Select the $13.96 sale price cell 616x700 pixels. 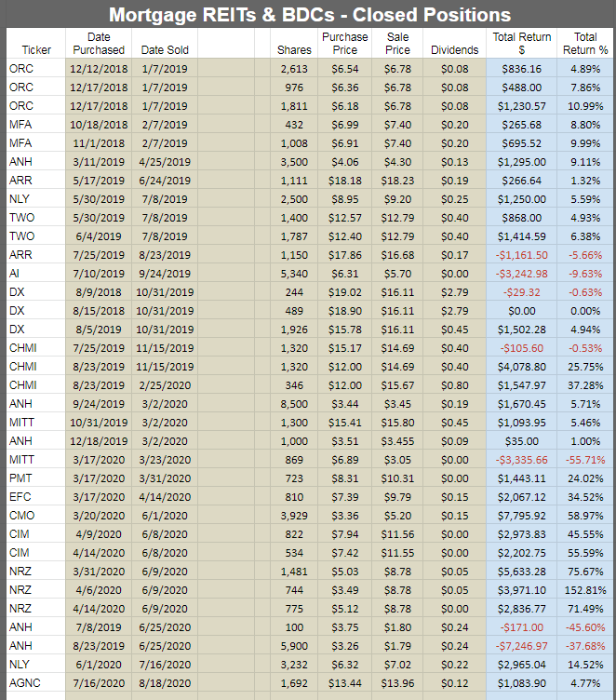point(397,682)
